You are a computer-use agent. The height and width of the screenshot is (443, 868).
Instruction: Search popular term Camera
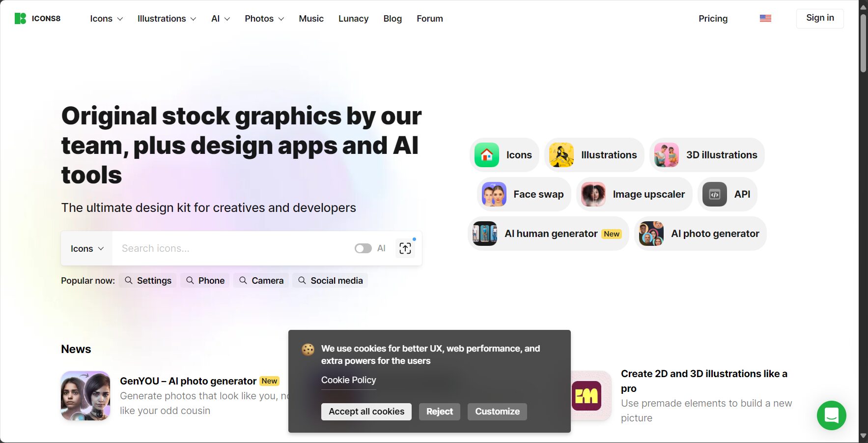(261, 280)
